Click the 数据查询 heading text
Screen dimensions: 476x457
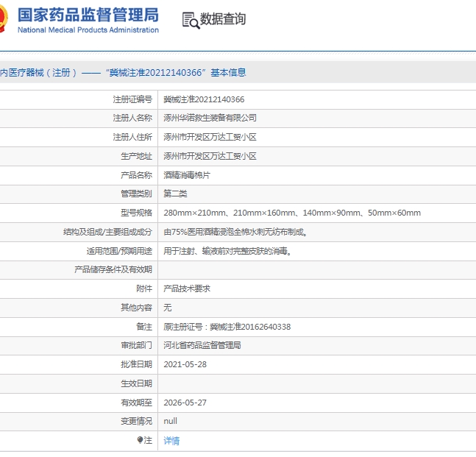pos(223,19)
